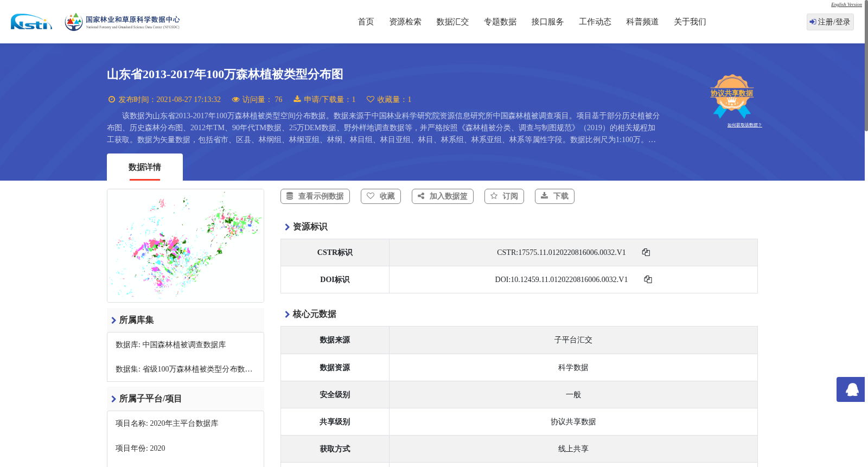868x467 pixels.
Task: Click the 获取方式 row label
Action: [335, 449]
